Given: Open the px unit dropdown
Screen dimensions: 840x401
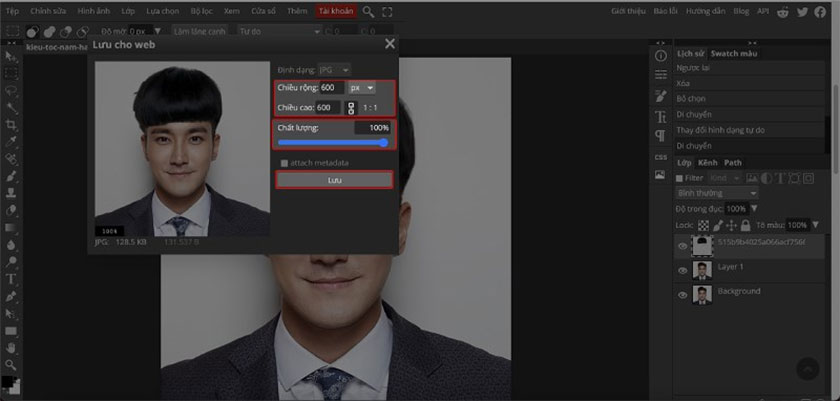Looking at the screenshot, I should coord(362,88).
